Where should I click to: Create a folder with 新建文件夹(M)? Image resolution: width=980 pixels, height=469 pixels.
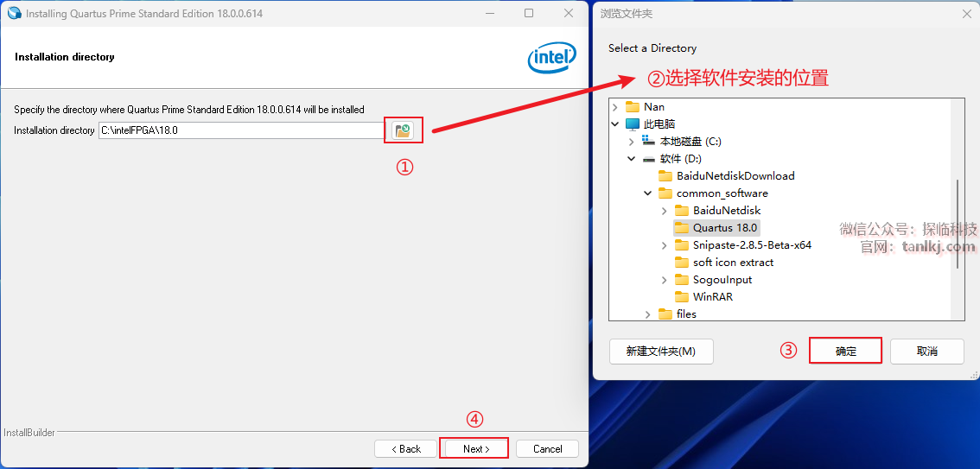click(x=660, y=352)
